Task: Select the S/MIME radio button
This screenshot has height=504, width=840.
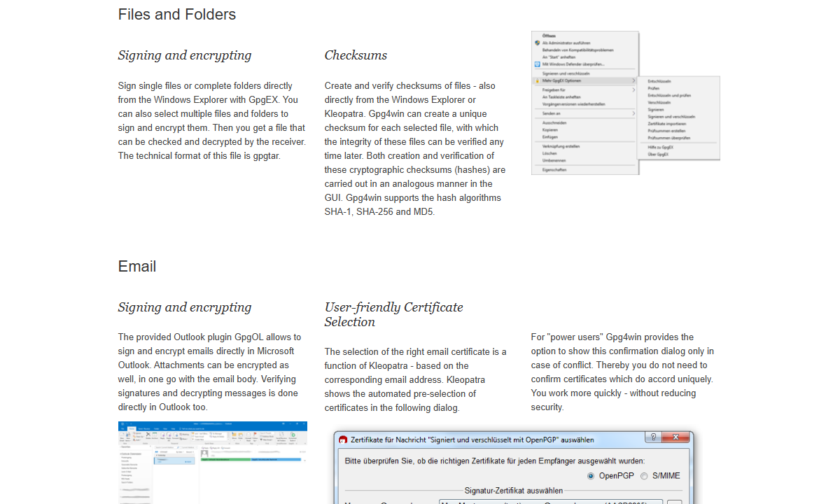Action: coord(643,475)
